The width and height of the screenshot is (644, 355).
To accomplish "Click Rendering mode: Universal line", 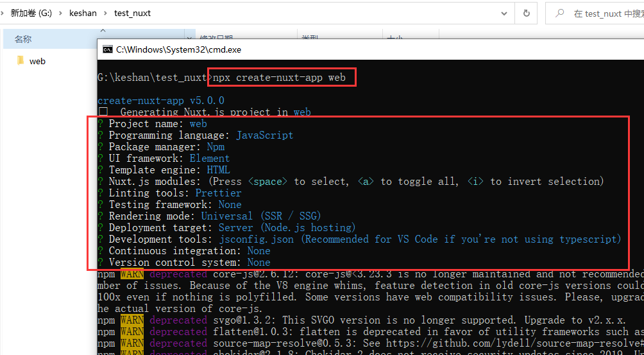I will pyautogui.click(x=210, y=216).
